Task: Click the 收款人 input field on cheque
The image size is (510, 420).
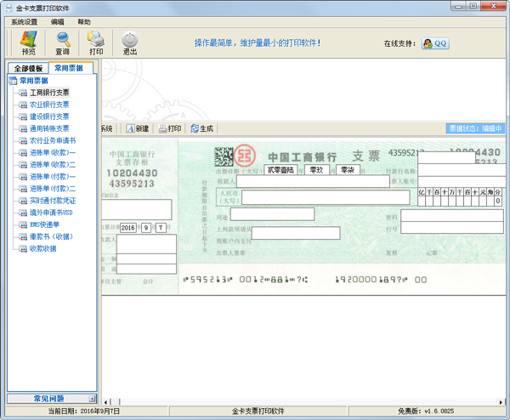Action: pyautogui.click(x=313, y=181)
